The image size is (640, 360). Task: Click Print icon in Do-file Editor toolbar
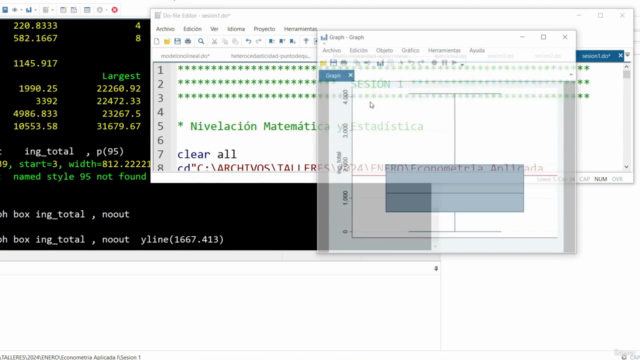pos(188,41)
